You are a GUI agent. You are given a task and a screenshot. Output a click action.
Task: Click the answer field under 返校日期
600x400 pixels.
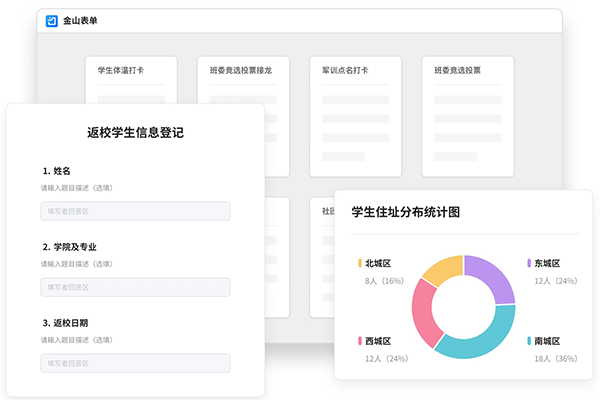coord(135,363)
